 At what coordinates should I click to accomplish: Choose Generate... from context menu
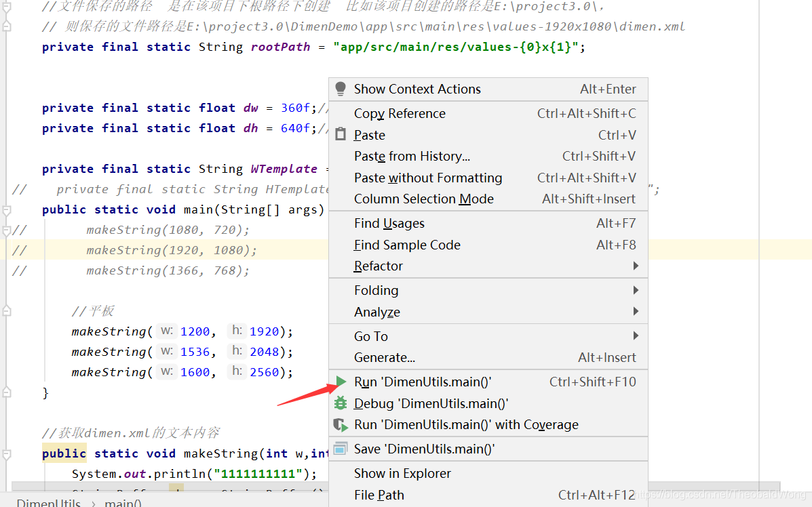[x=488, y=357]
